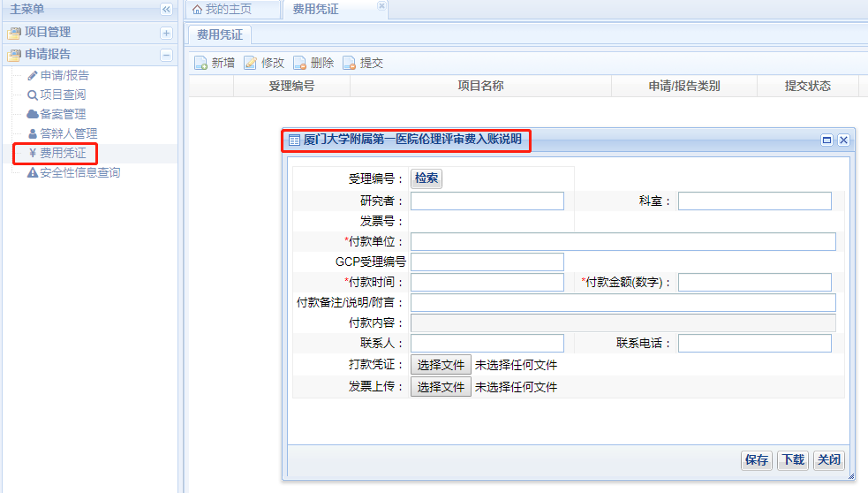868x493 pixels.
Task: Click the 删除 delete toolbar icon
Action: coord(300,63)
